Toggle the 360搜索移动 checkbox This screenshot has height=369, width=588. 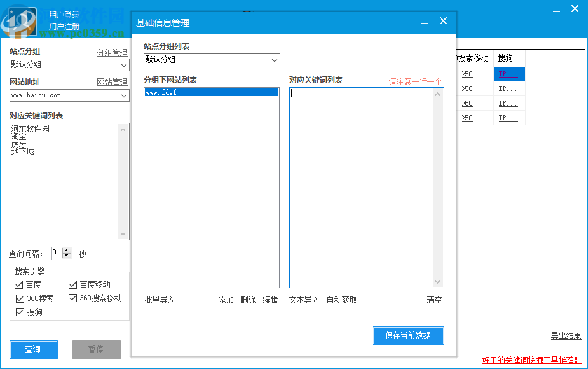click(x=73, y=298)
